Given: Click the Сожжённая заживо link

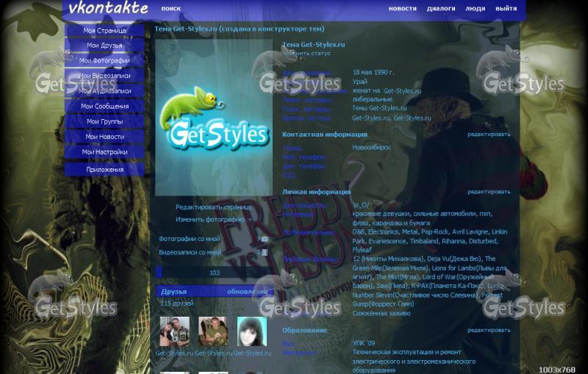Looking at the screenshot, I should click(x=381, y=313).
